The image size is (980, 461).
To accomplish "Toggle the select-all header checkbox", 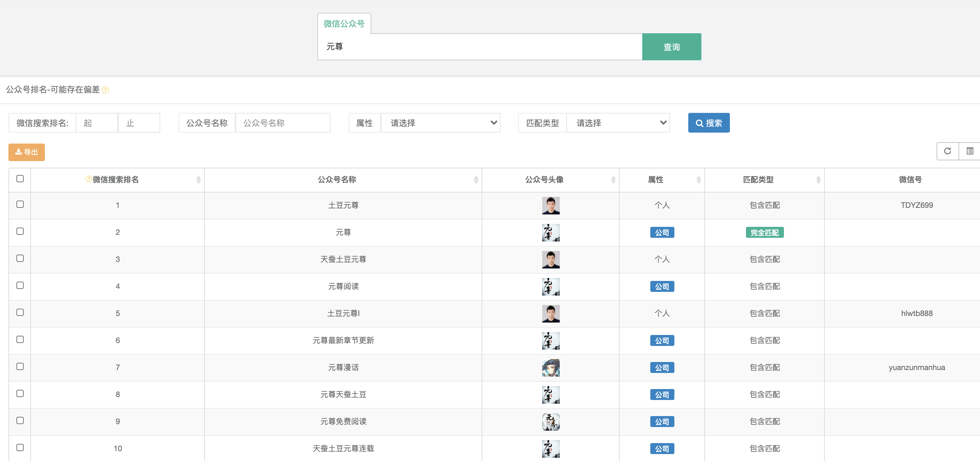I will click(x=20, y=179).
